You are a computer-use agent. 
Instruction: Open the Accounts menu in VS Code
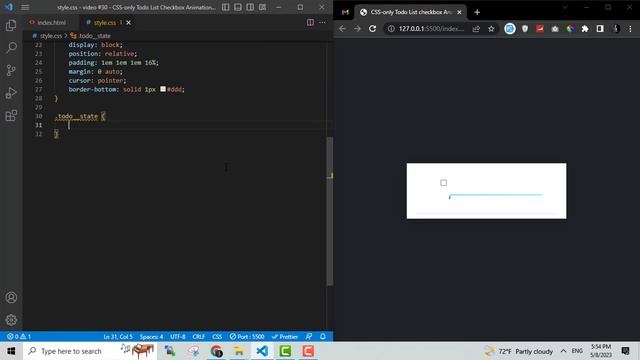point(11,297)
